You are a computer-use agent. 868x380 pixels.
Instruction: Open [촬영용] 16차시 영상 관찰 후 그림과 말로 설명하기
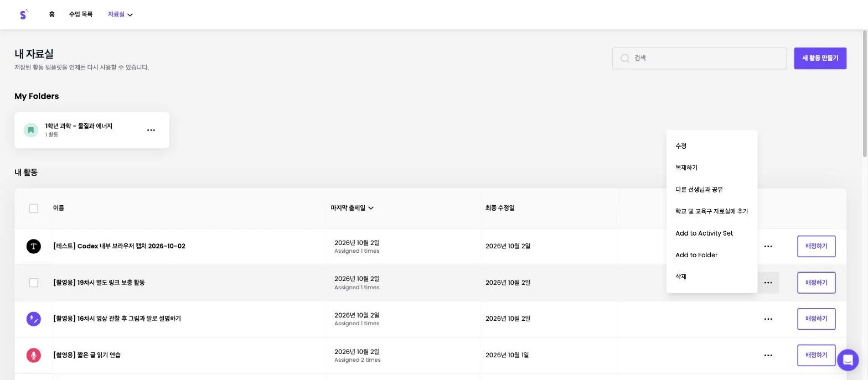coord(117,319)
